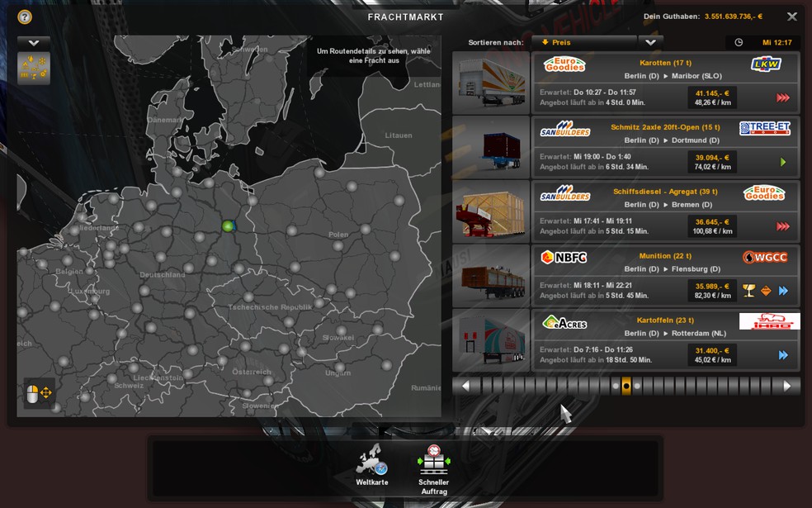The height and width of the screenshot is (508, 812).
Task: Click the 36.645,- € price
Action: (712, 222)
